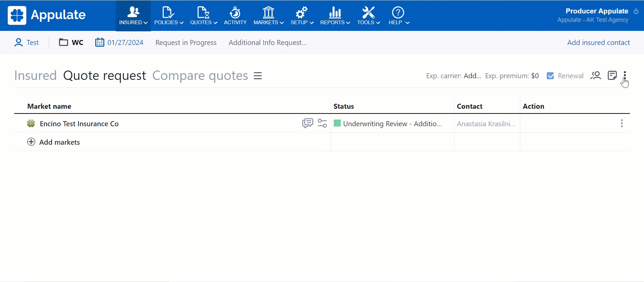Viewport: 644px width, 282px height.
Task: Expand the Insured menu dropdown
Action: pyautogui.click(x=133, y=16)
